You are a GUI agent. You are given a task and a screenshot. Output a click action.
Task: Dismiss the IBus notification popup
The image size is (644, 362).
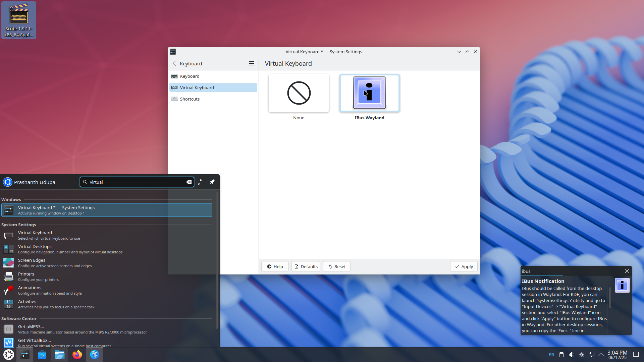[x=627, y=271]
